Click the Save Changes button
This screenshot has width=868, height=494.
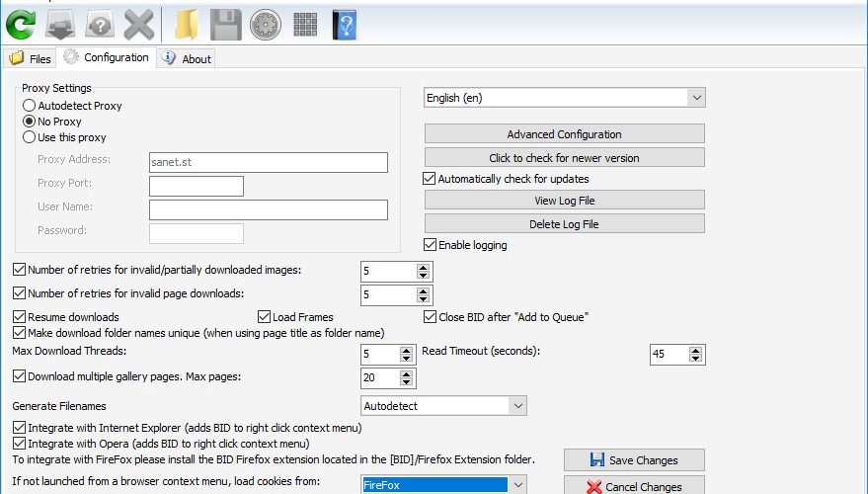click(x=634, y=459)
